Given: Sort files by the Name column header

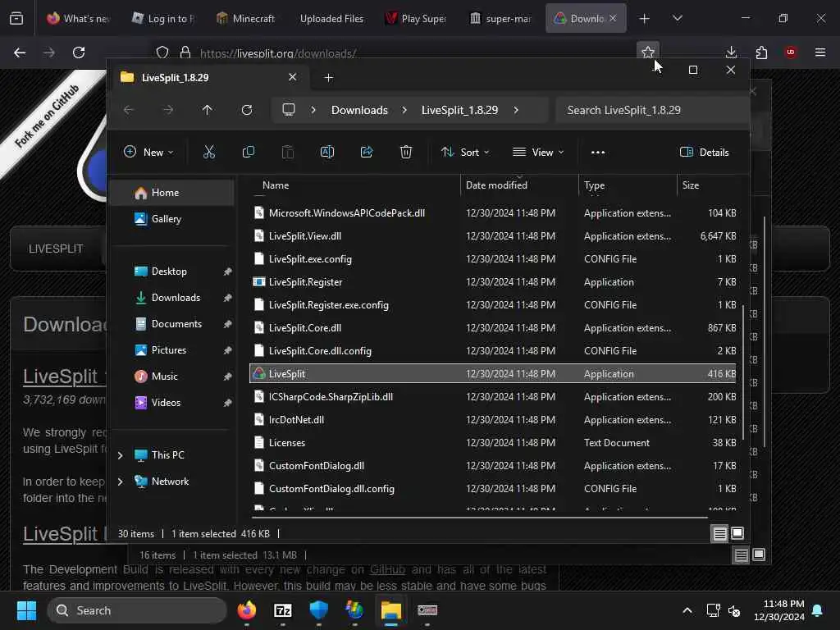Looking at the screenshot, I should (276, 185).
